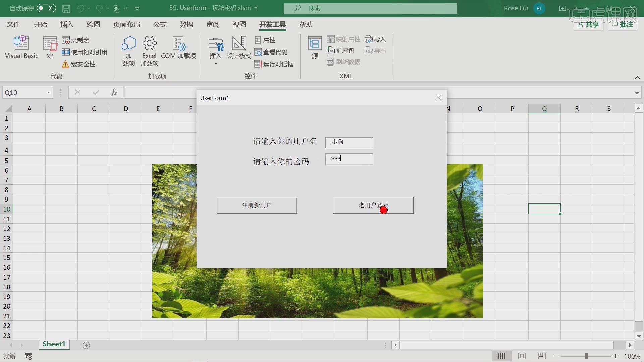Open control Properties (属性)
The width and height of the screenshot is (644, 362).
pyautogui.click(x=265, y=40)
